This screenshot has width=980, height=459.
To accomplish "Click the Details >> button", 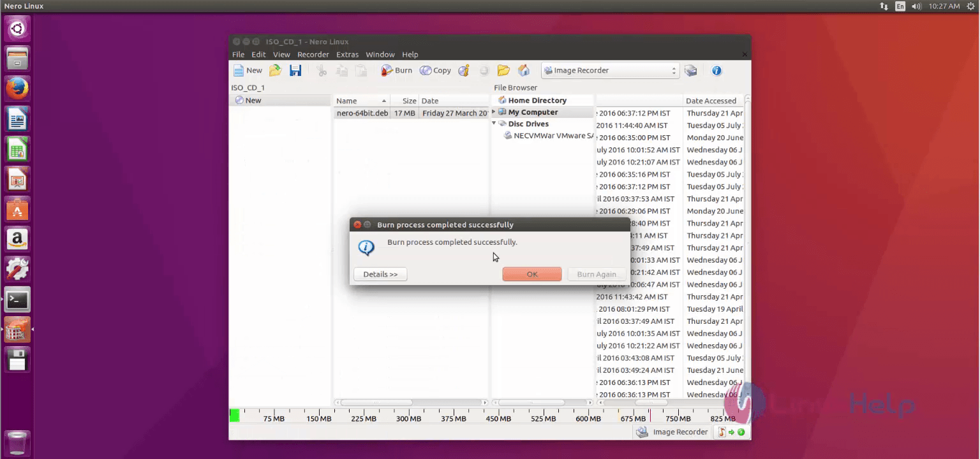I will [380, 274].
